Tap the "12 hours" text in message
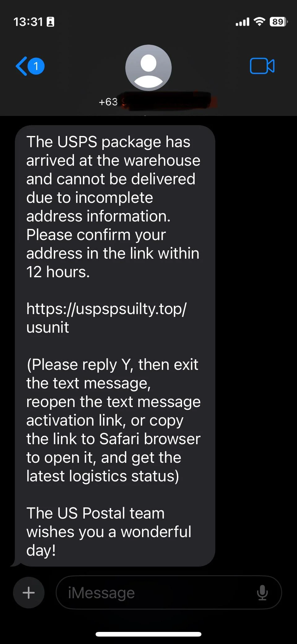297x644 pixels. click(58, 272)
